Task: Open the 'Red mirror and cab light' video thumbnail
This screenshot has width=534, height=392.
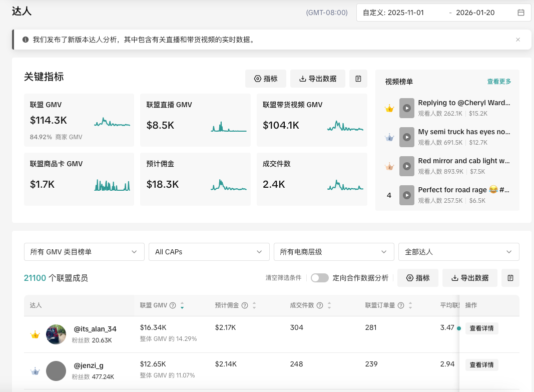Action: coord(407,166)
